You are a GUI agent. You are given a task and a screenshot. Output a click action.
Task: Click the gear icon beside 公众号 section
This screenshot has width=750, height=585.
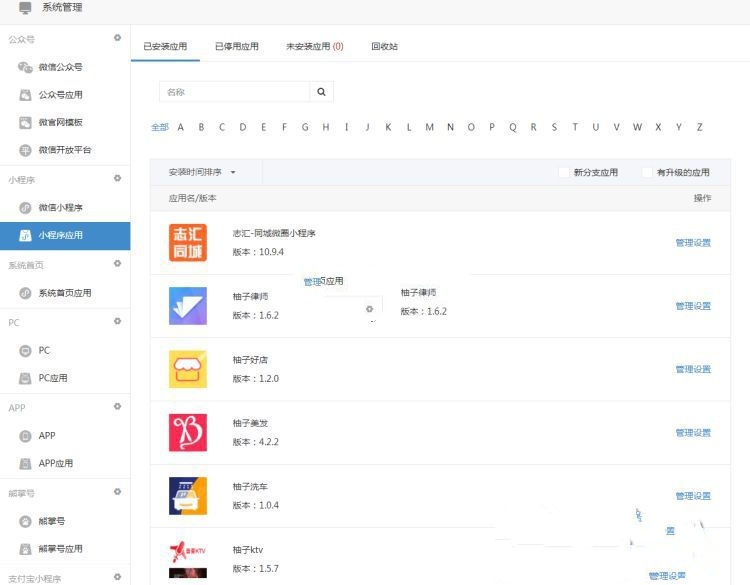[117, 38]
